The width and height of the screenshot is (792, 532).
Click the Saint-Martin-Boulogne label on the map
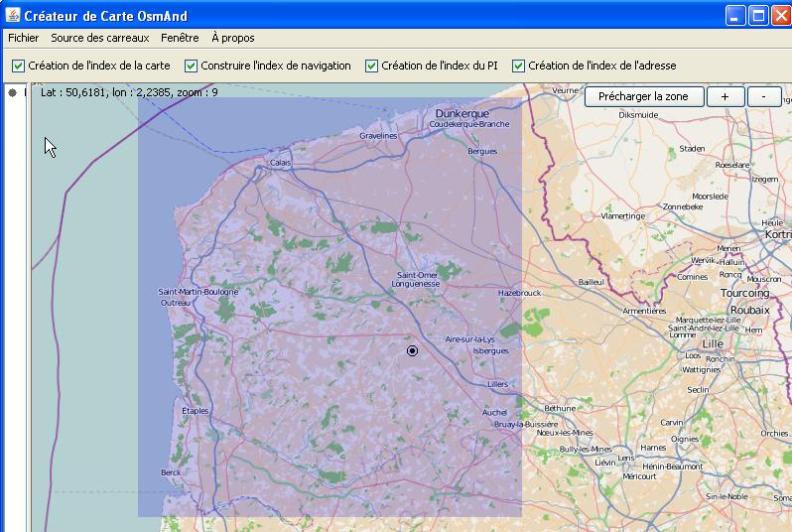pyautogui.click(x=198, y=292)
